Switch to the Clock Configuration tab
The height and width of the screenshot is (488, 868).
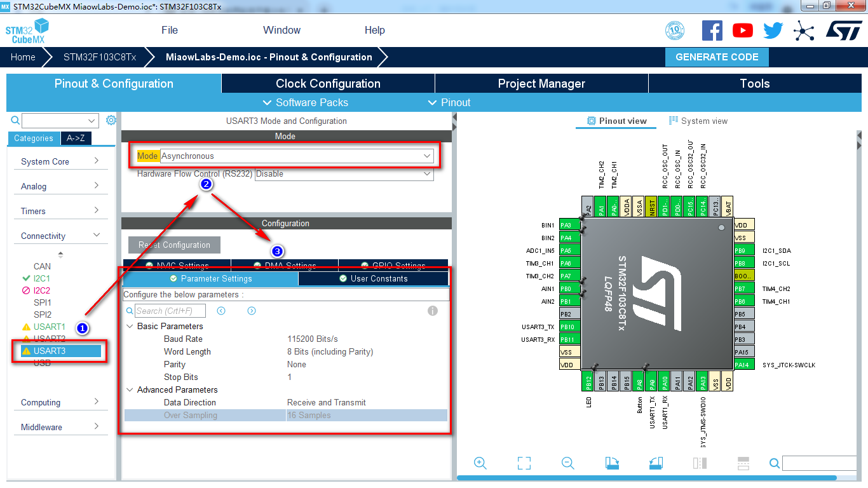click(328, 83)
